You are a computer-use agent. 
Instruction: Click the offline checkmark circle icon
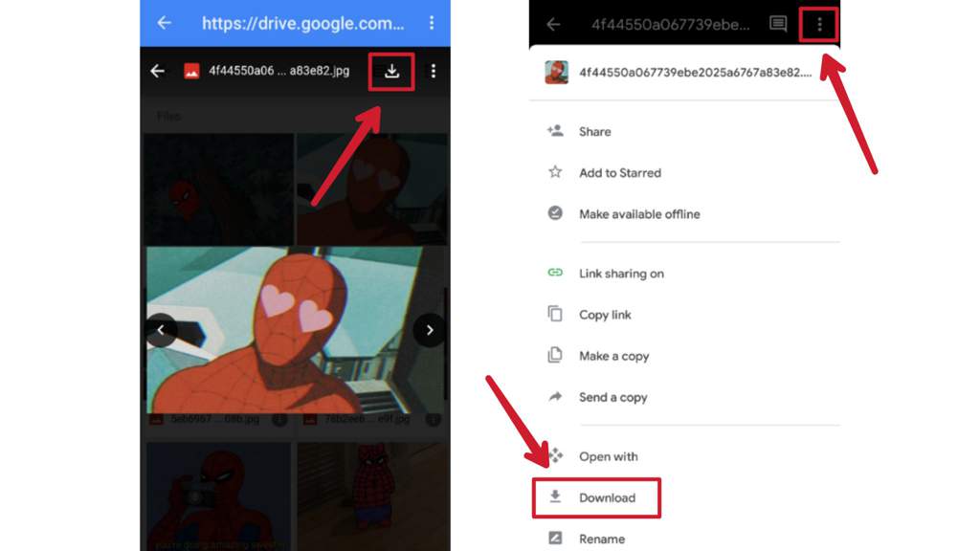click(x=555, y=213)
